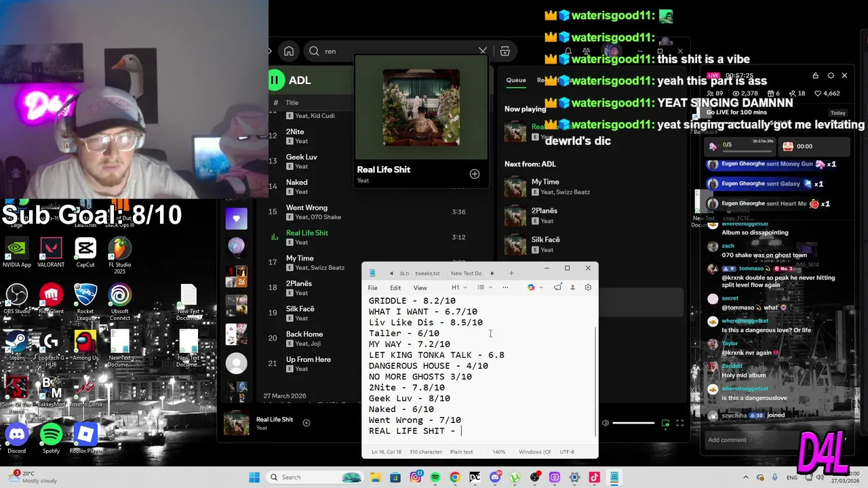Switch to the New Text Do tab in Notepad
The image size is (868, 488).
pos(466,273)
